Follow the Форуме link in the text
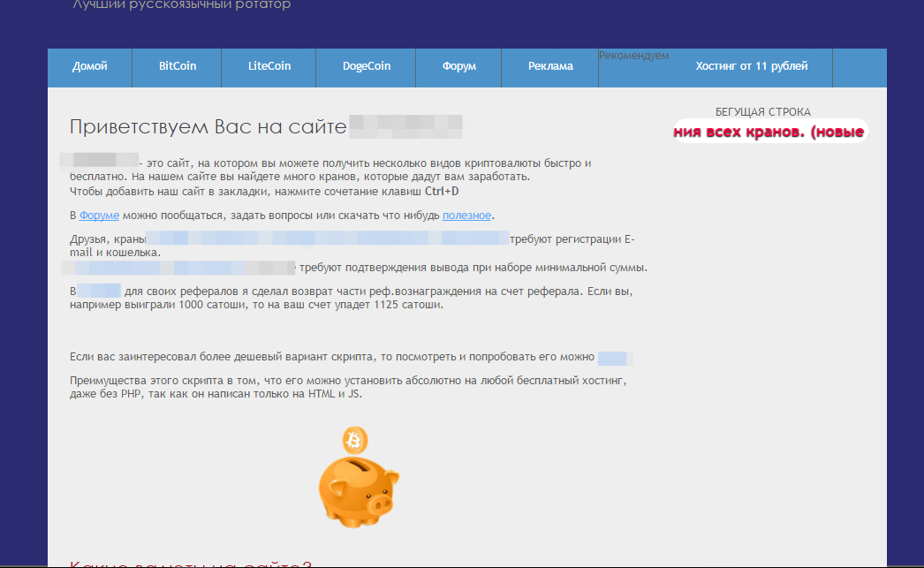This screenshot has height=568, width=924. [x=99, y=216]
